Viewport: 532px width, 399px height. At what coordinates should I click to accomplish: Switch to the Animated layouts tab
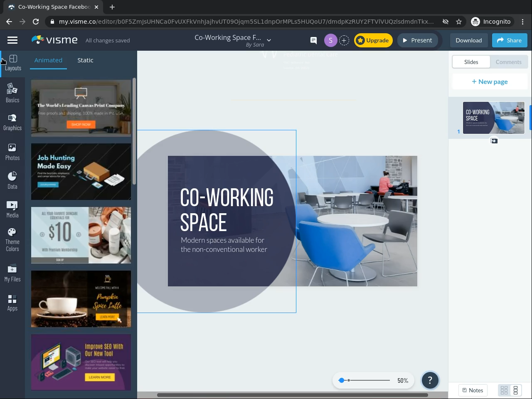click(x=48, y=60)
